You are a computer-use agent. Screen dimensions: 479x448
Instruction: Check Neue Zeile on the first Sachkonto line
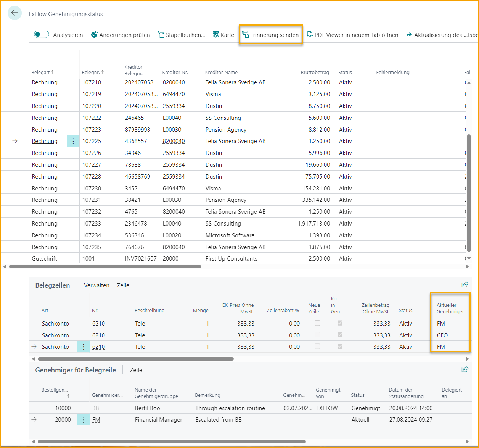click(317, 322)
